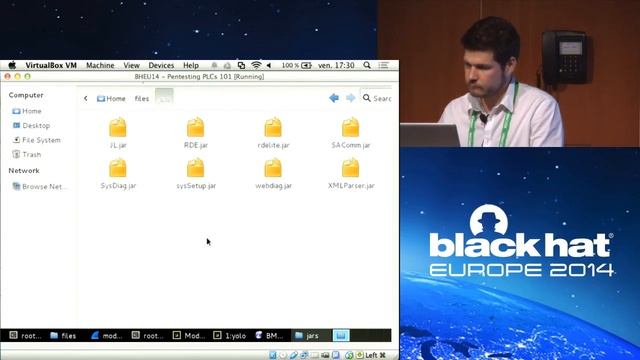Screen dimensions: 640x360
Task: Select Desktop in the sidebar
Action: coord(31,125)
